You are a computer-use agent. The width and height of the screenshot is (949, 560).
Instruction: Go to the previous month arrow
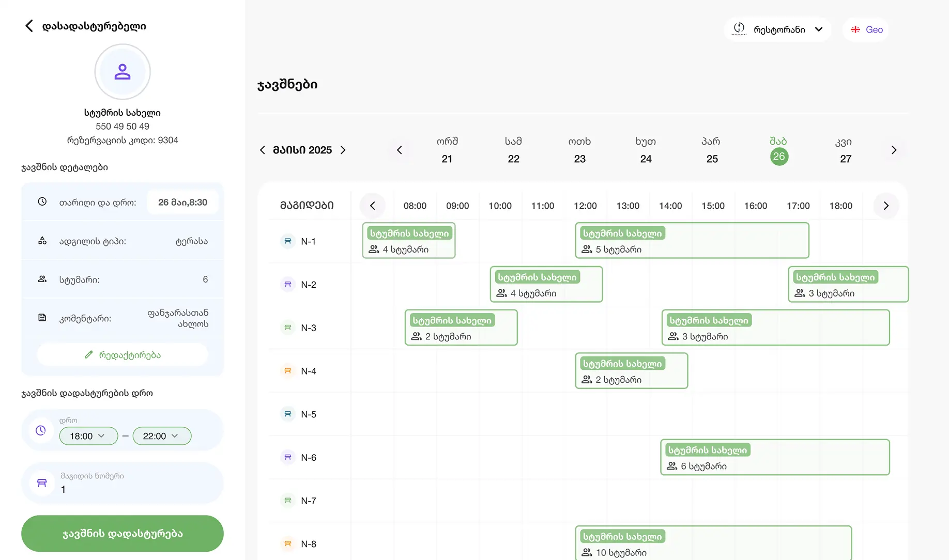tap(263, 150)
